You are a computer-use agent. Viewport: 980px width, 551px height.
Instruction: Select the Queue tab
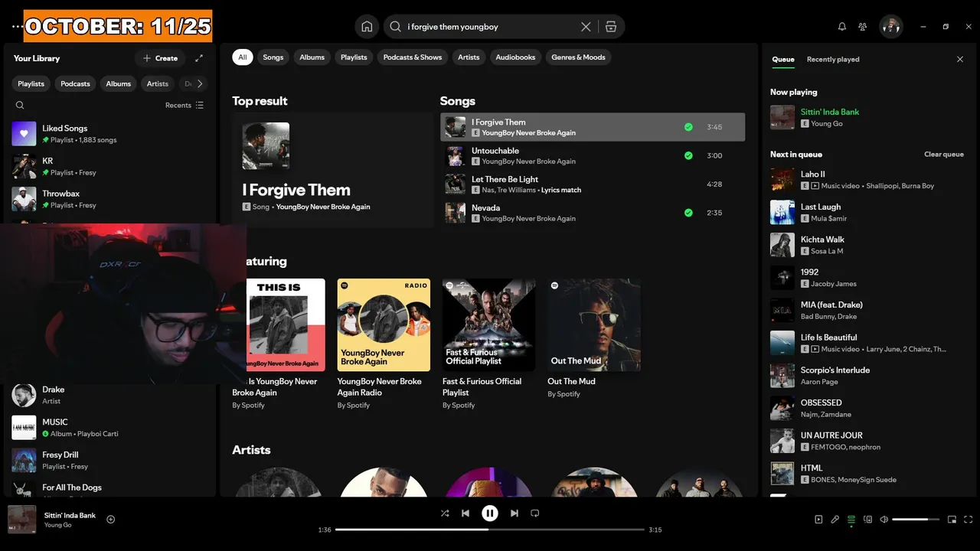point(783,59)
